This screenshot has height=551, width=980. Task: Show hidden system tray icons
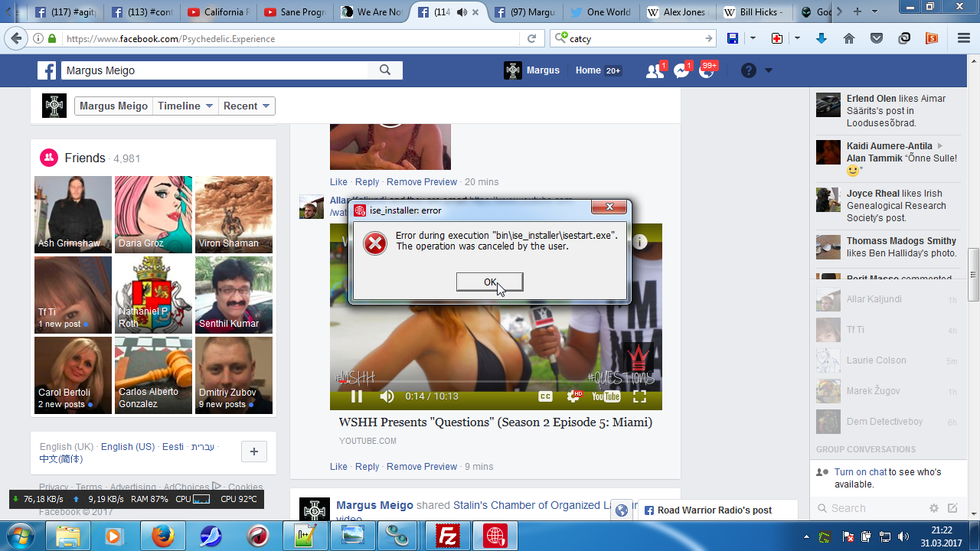coord(808,536)
